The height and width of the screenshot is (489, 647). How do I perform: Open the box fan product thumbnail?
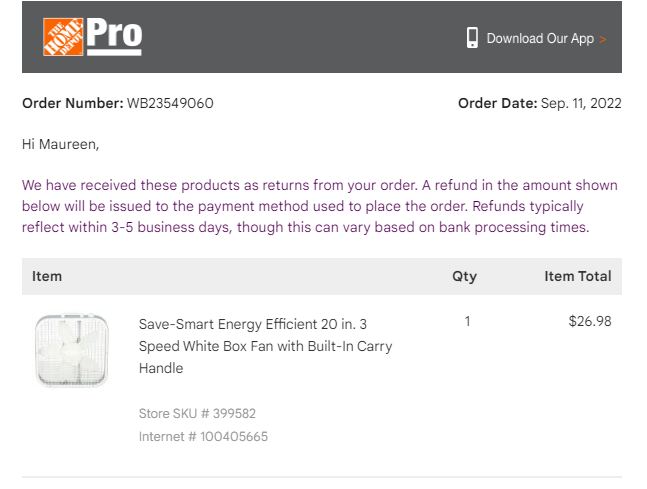(71, 350)
